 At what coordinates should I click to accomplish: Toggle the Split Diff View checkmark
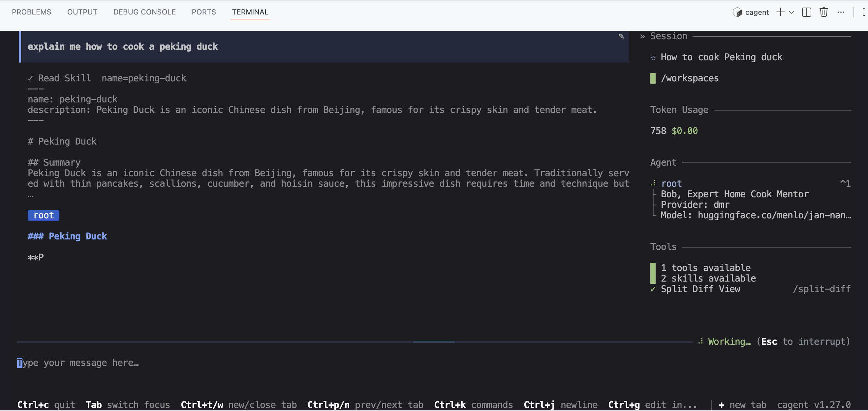click(x=653, y=289)
